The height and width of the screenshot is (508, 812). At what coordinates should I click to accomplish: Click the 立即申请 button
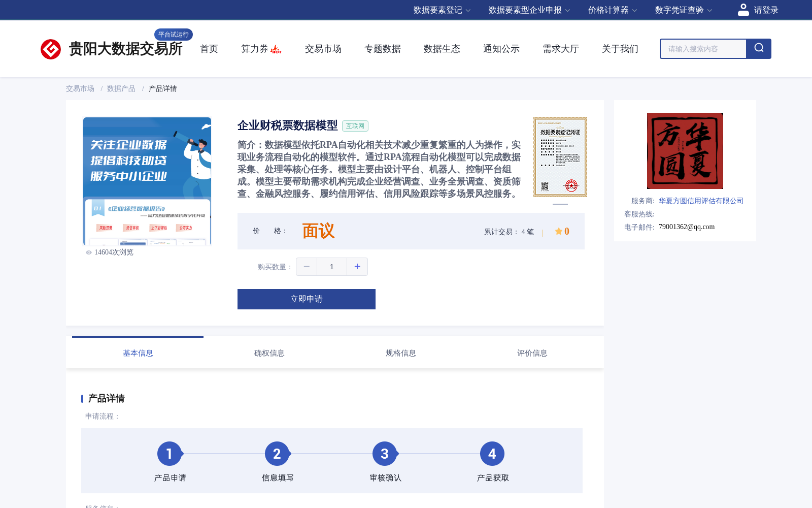(307, 299)
